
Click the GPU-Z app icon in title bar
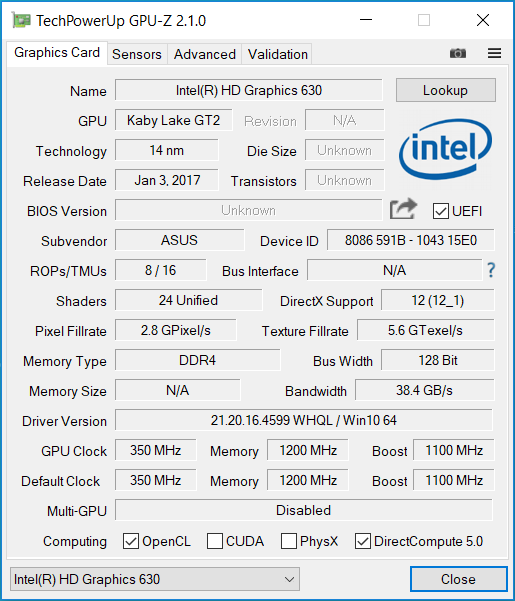[21, 20]
